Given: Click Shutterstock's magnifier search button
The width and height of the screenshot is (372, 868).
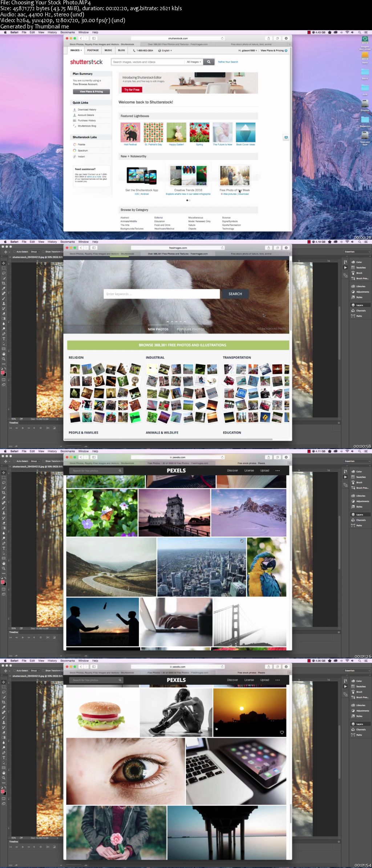Looking at the screenshot, I should point(209,62).
